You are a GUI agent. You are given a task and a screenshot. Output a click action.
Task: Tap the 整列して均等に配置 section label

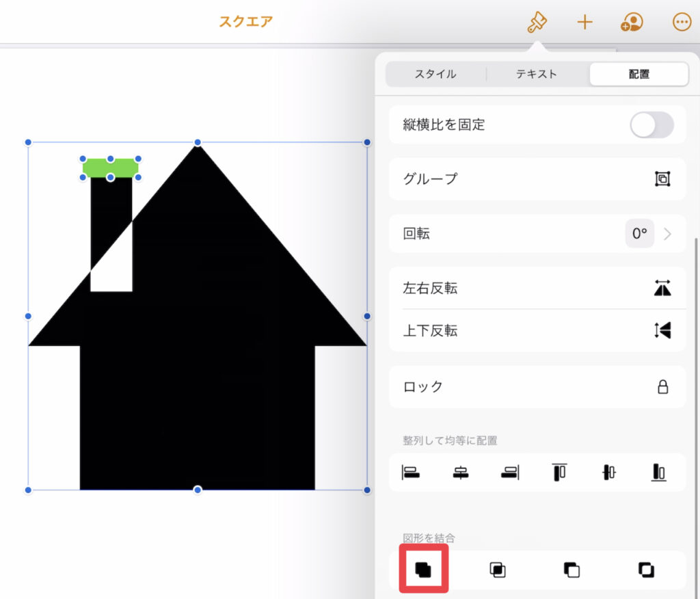(x=450, y=441)
